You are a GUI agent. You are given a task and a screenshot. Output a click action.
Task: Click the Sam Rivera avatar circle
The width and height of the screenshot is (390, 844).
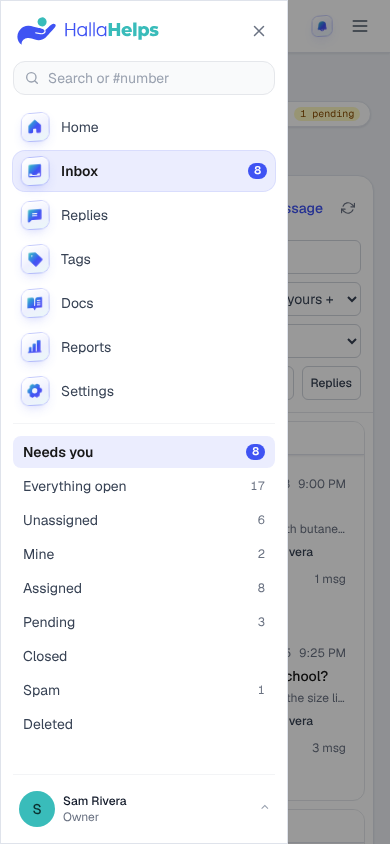[37, 809]
